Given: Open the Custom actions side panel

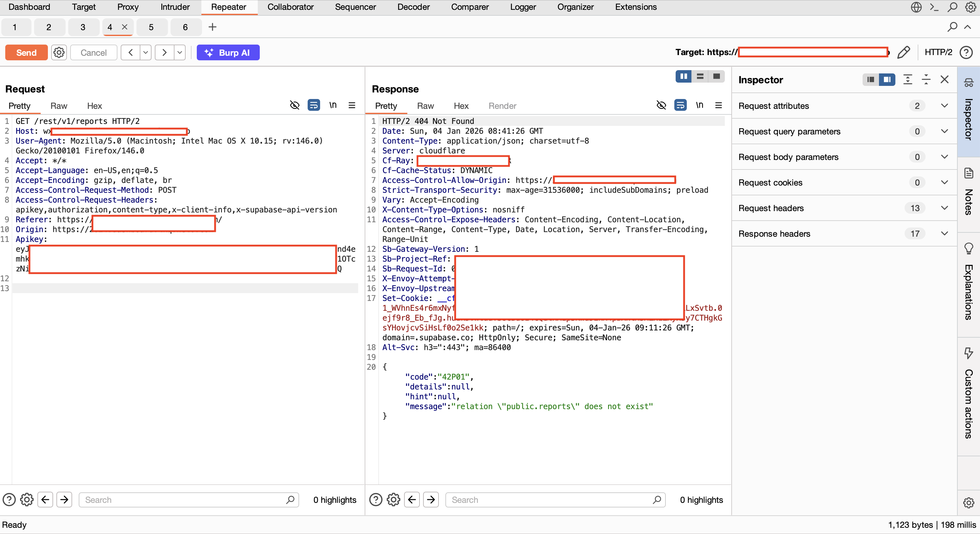Looking at the screenshot, I should tap(969, 396).
